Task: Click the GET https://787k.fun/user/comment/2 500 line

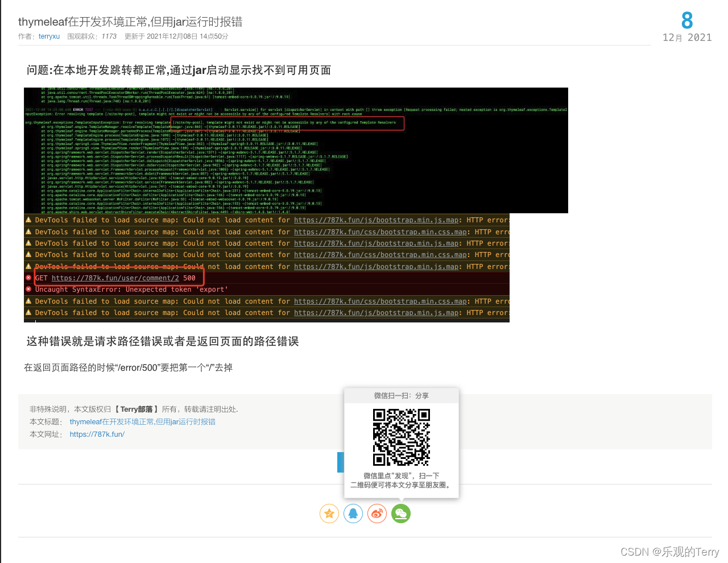Action: 115,278
